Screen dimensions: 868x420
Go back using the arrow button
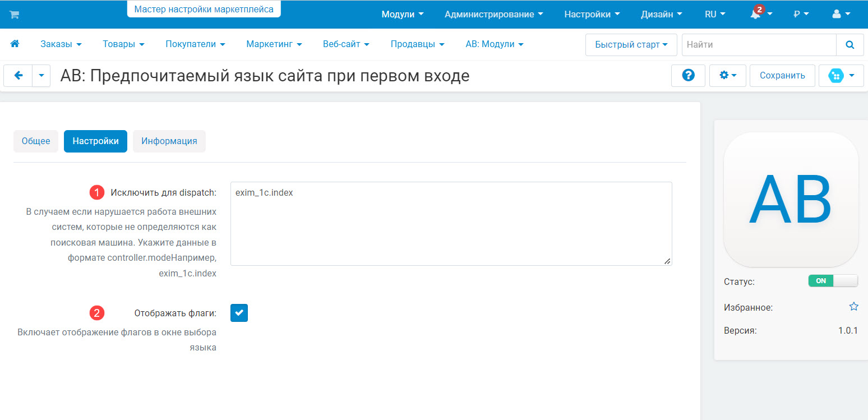[19, 75]
